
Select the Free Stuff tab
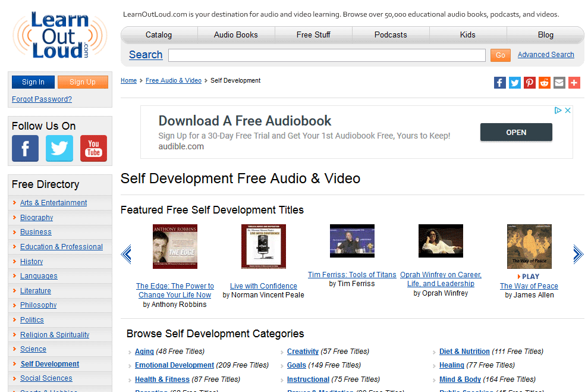coord(313,35)
